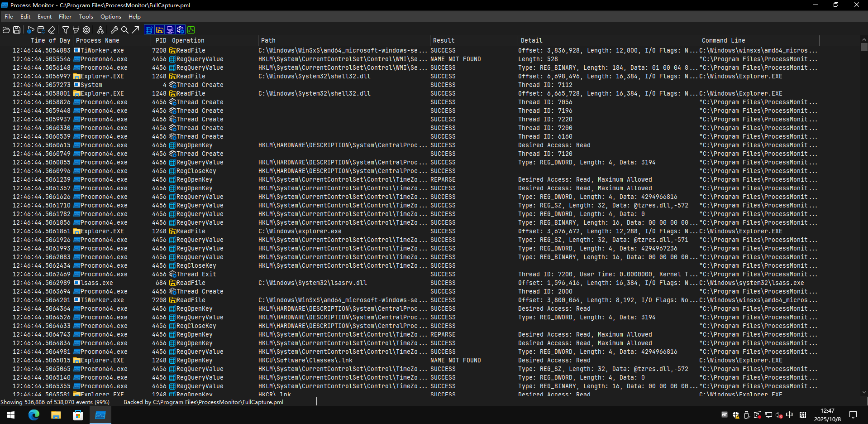
Task: Toggle Show File System Activity filter
Action: tap(160, 30)
